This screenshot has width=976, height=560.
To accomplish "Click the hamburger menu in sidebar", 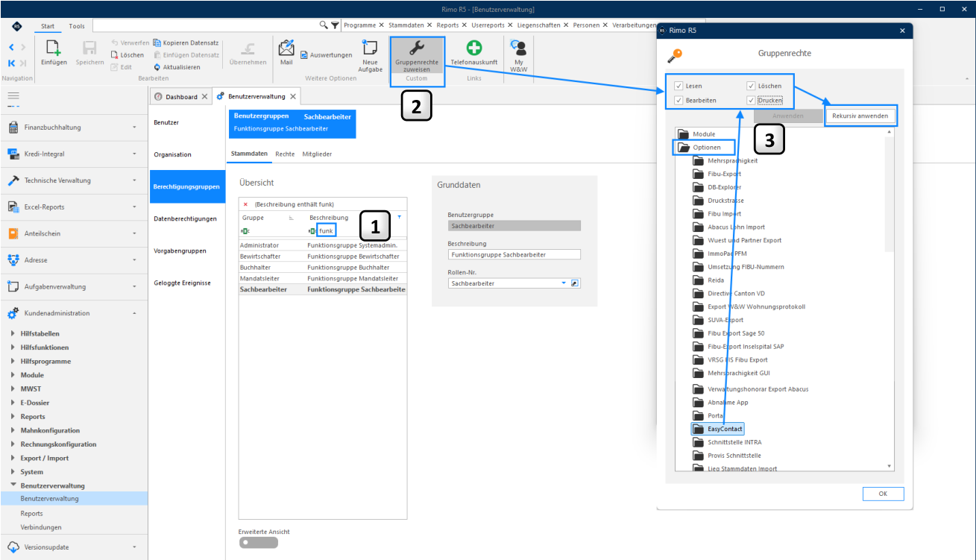I will click(13, 96).
